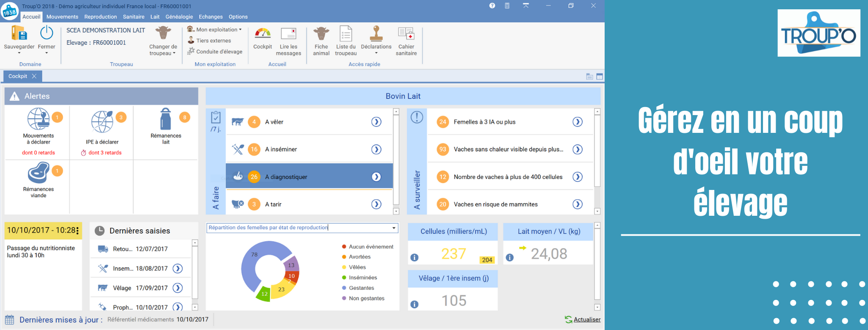Image resolution: width=868 pixels, height=330 pixels.
Task: Expand the Sauvegarder dropdown arrow
Action: pyautogui.click(x=19, y=53)
